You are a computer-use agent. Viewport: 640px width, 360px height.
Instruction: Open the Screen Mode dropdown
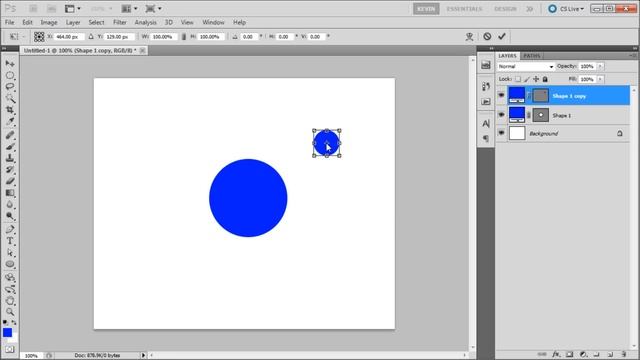pyautogui.click(x=153, y=9)
